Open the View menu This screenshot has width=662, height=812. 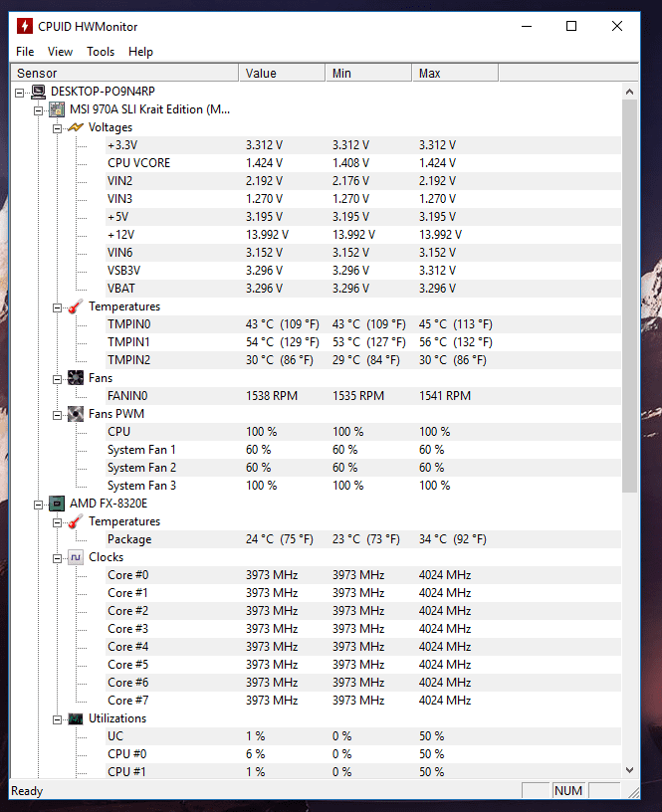[x=60, y=52]
